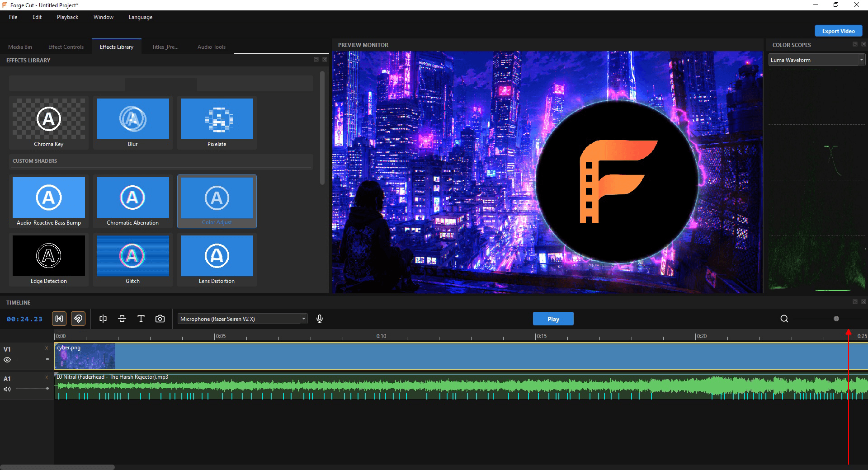Select the split clip tool

point(103,319)
